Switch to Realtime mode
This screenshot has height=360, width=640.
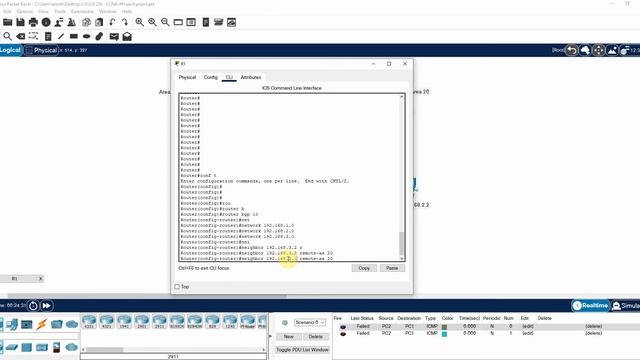[x=590, y=305]
